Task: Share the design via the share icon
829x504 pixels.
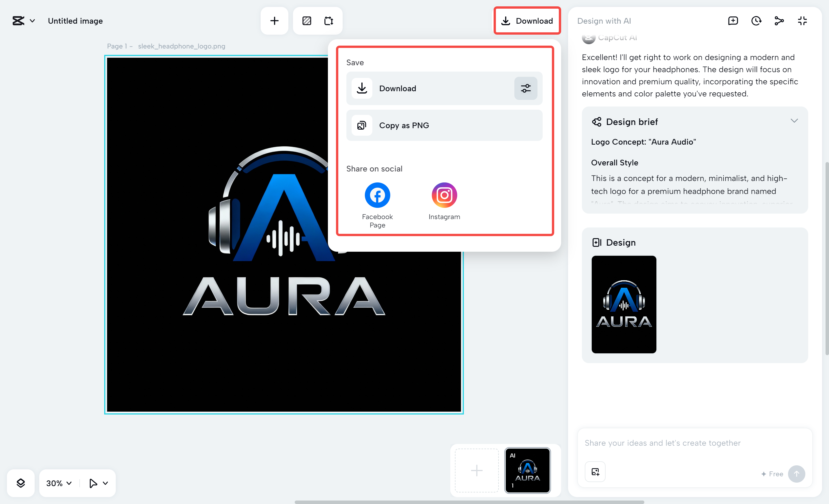Action: pos(779,20)
